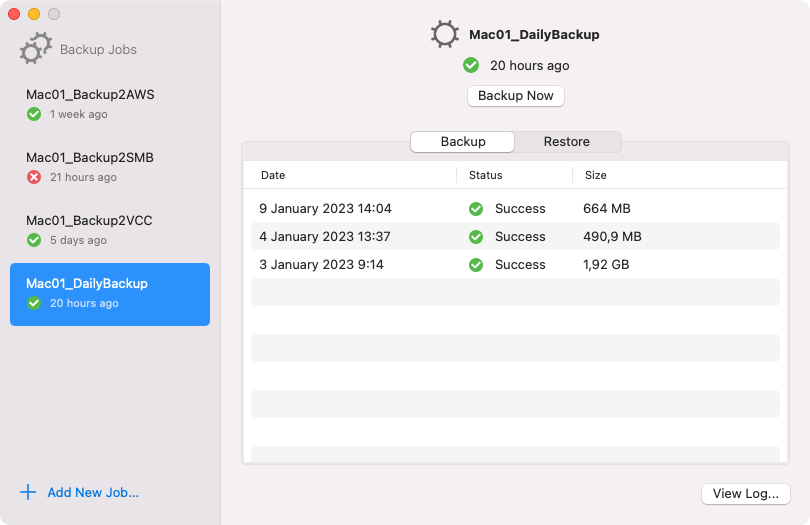The image size is (810, 525).
Task: Click the gear icon beside Mac01_DailyBackup title
Action: [x=444, y=35]
